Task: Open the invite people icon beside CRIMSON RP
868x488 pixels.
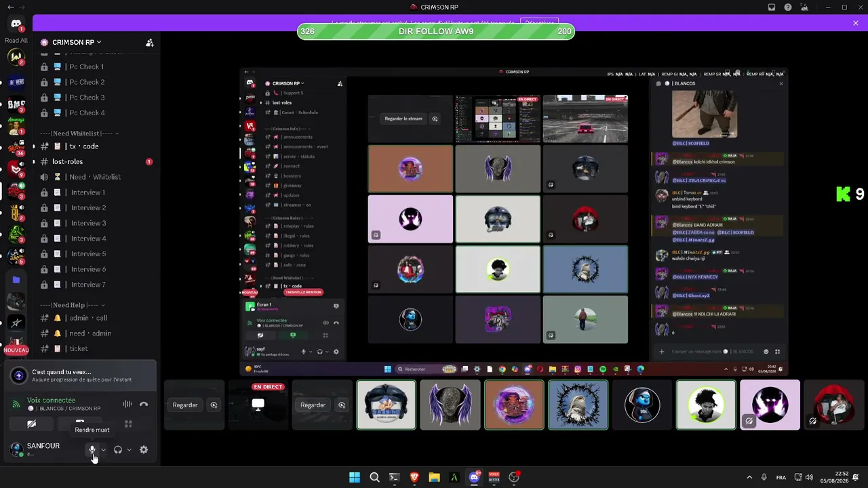Action: pos(150,43)
